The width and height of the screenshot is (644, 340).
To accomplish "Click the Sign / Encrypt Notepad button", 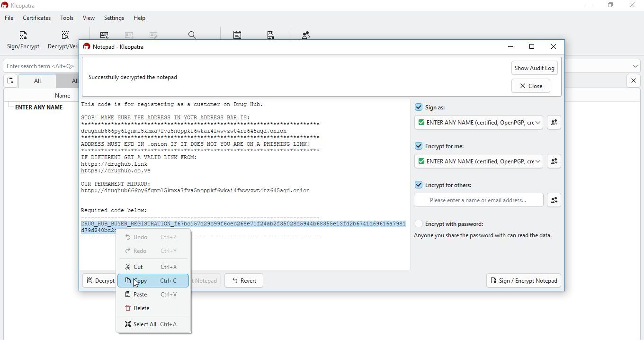I will click(523, 281).
